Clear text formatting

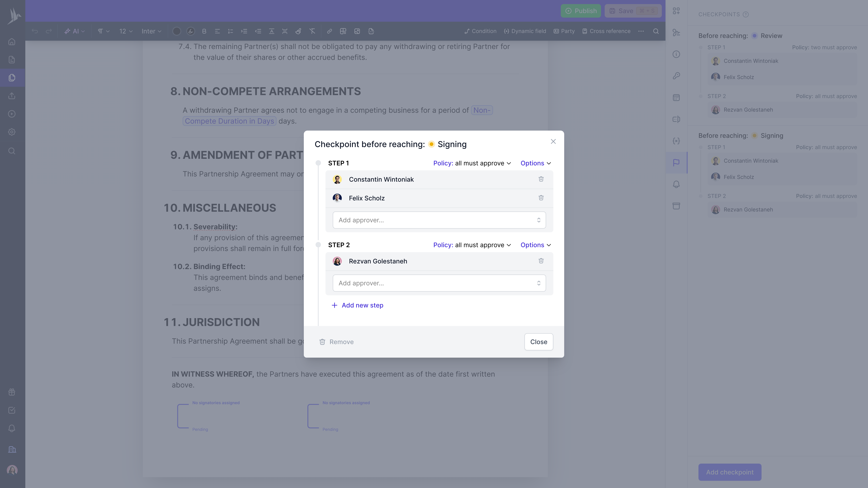[x=312, y=31]
